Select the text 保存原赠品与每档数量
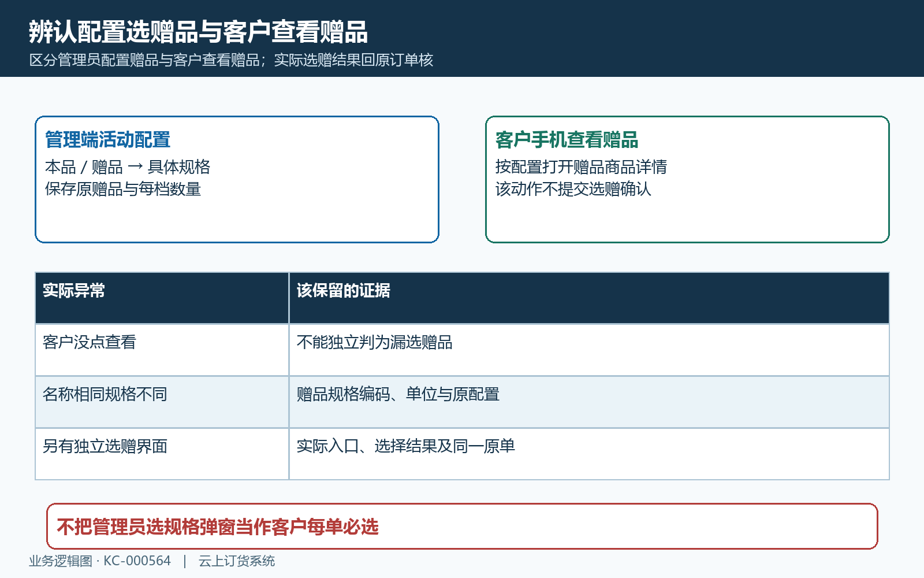This screenshot has width=924, height=578. click(x=123, y=189)
